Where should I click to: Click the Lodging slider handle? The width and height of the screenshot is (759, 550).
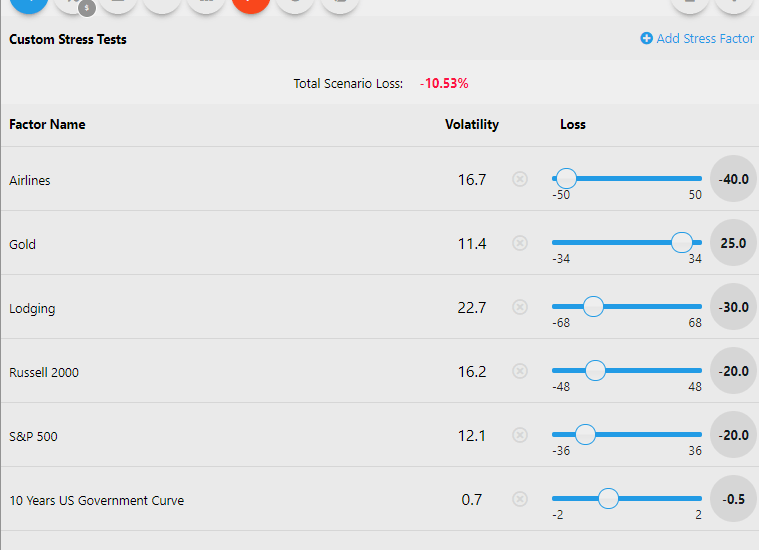click(x=593, y=307)
